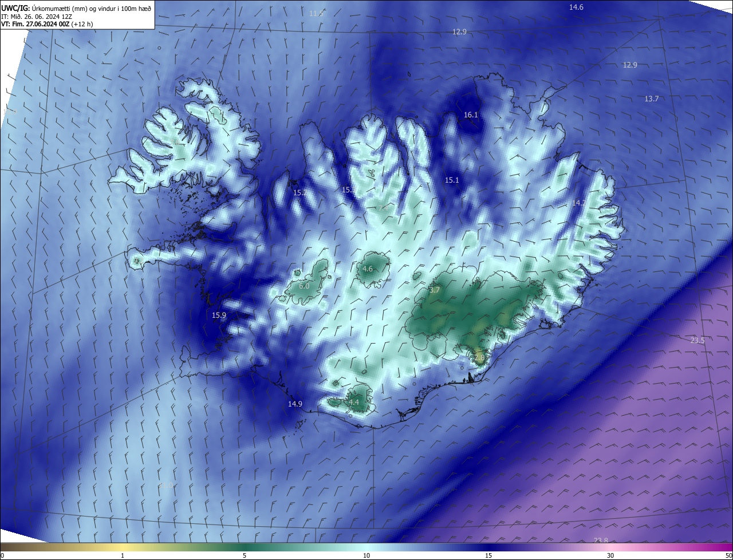
Task: Click the color scale label 10
Action: [366, 556]
